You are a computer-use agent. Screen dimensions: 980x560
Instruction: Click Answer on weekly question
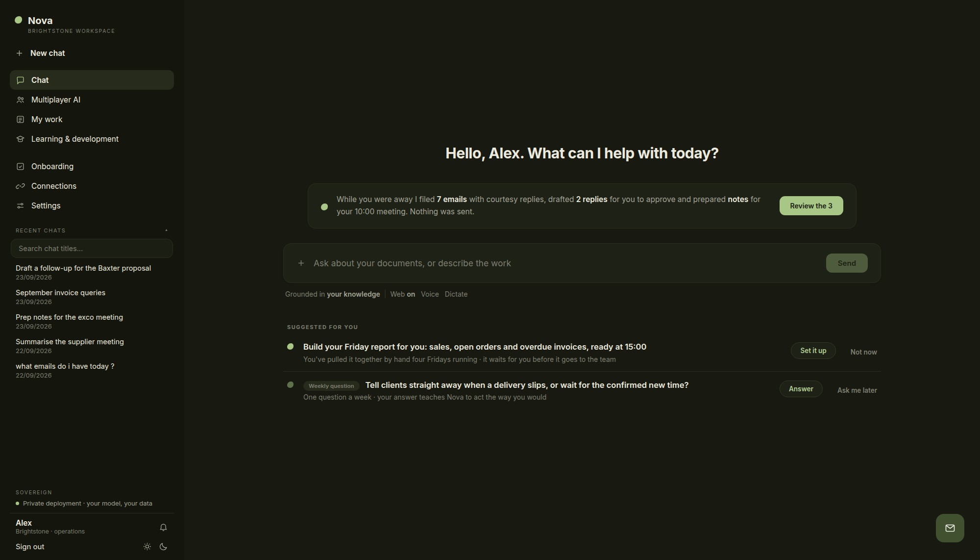click(801, 389)
